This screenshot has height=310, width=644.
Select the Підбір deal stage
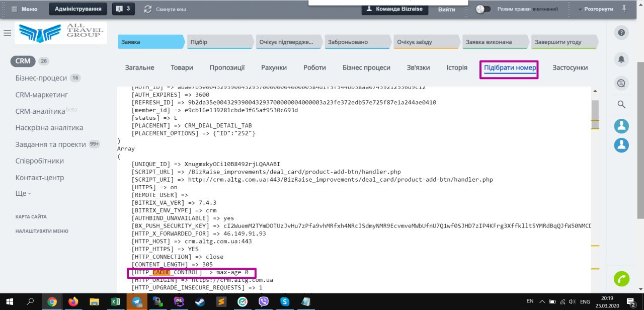220,42
